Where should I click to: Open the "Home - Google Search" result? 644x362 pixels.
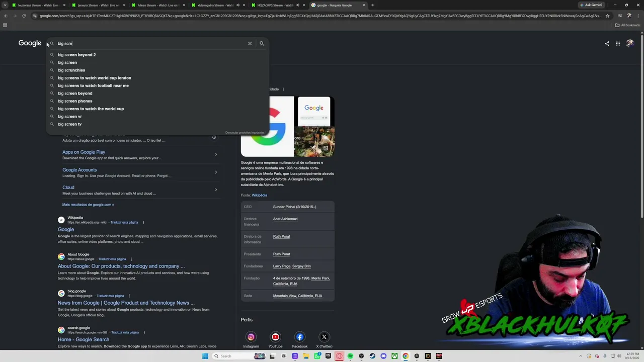point(84,339)
